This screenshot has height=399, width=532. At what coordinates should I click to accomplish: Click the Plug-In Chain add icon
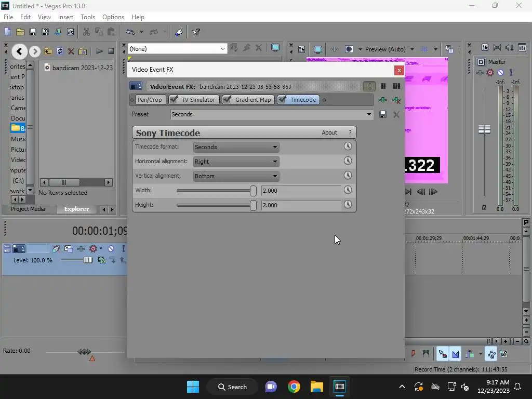(x=383, y=100)
